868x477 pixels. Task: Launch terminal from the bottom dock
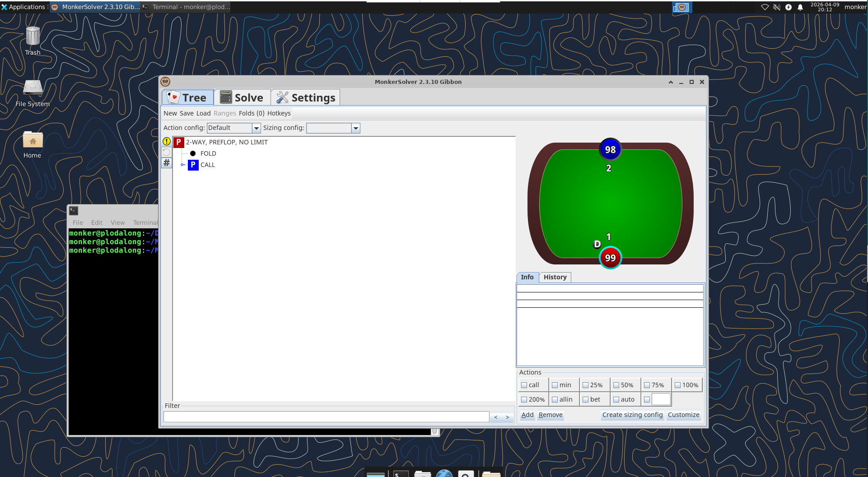[401, 473]
